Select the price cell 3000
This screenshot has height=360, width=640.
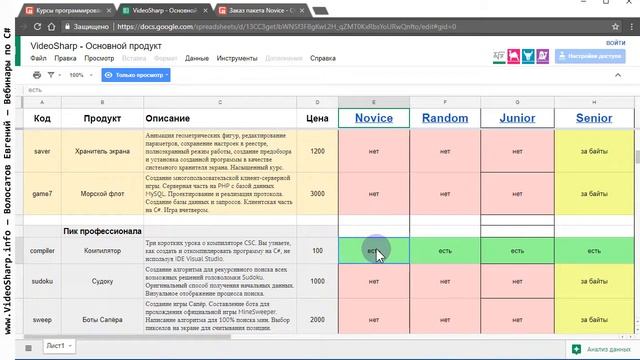click(317, 193)
